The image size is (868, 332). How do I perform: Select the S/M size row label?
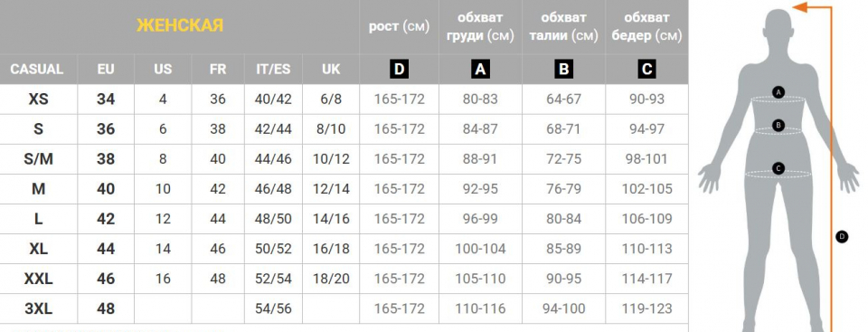38,159
